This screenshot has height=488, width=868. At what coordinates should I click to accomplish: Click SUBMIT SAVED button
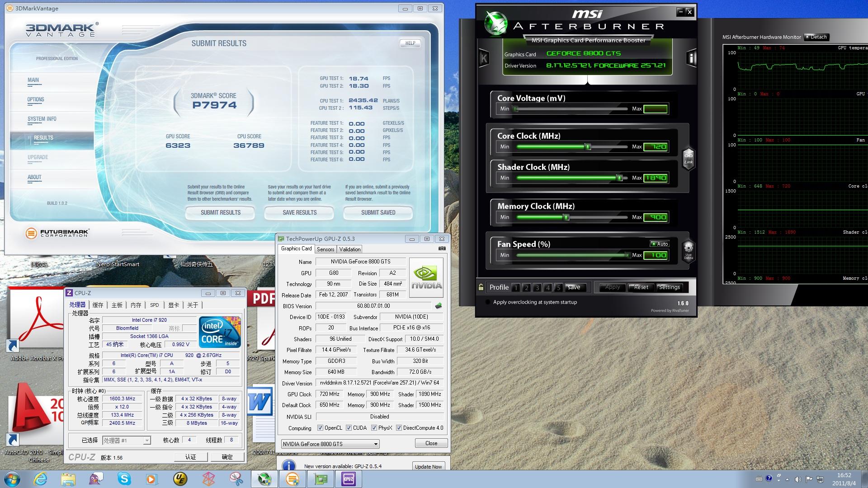(x=378, y=212)
